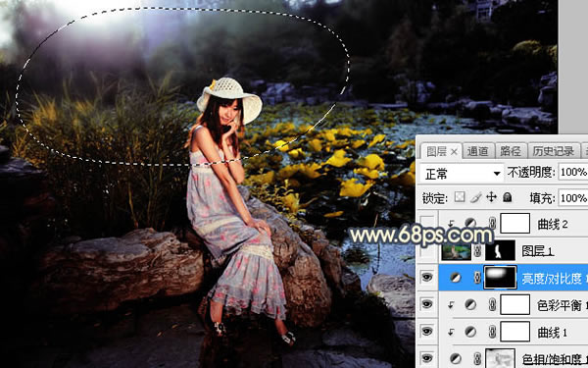Screen dimensions: 588x368
Task: Click the 色彩平衡 adjustment layer icon
Action: [470, 304]
